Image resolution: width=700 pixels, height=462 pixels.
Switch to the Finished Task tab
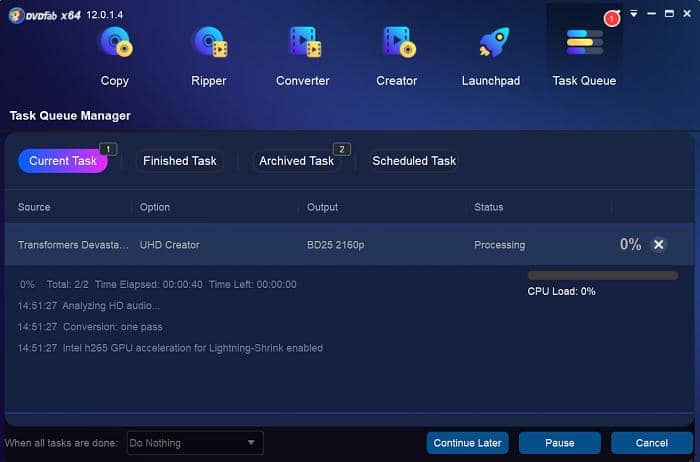pyautogui.click(x=179, y=161)
